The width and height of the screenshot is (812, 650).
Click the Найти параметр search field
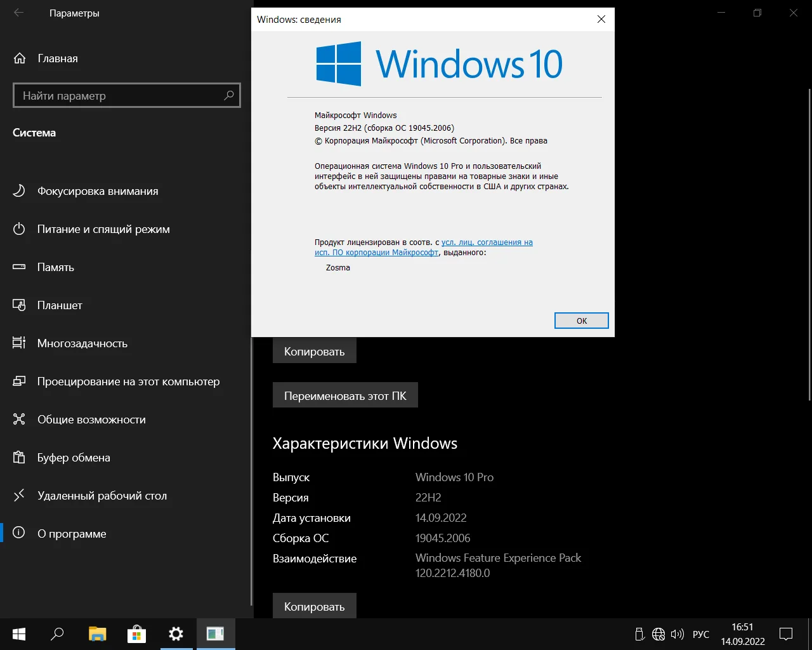(121, 96)
